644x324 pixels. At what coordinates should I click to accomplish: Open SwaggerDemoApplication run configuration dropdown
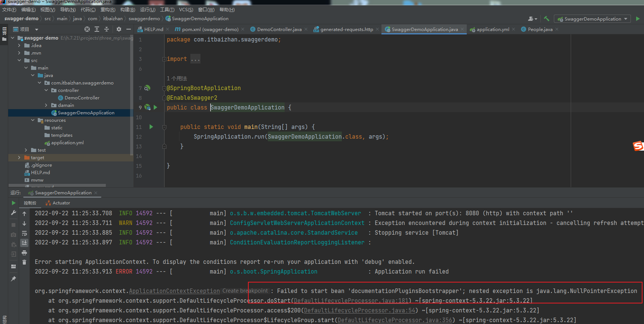tap(592, 19)
